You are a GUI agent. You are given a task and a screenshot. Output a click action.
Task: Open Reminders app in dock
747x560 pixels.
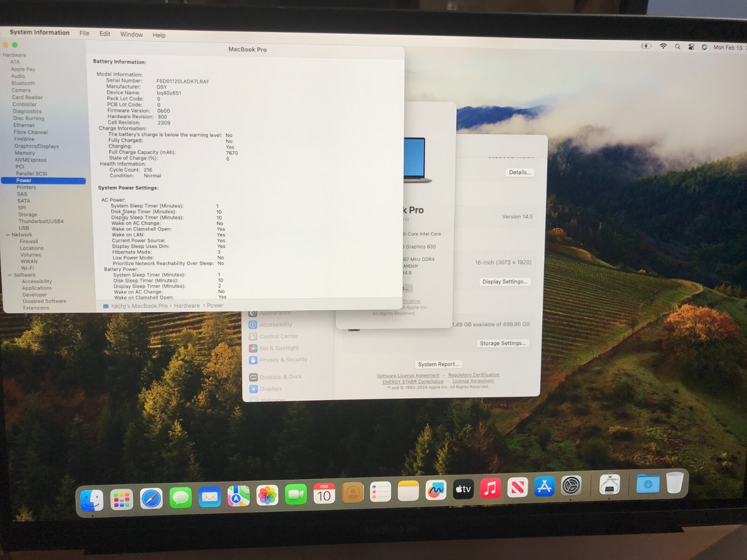coord(381,492)
